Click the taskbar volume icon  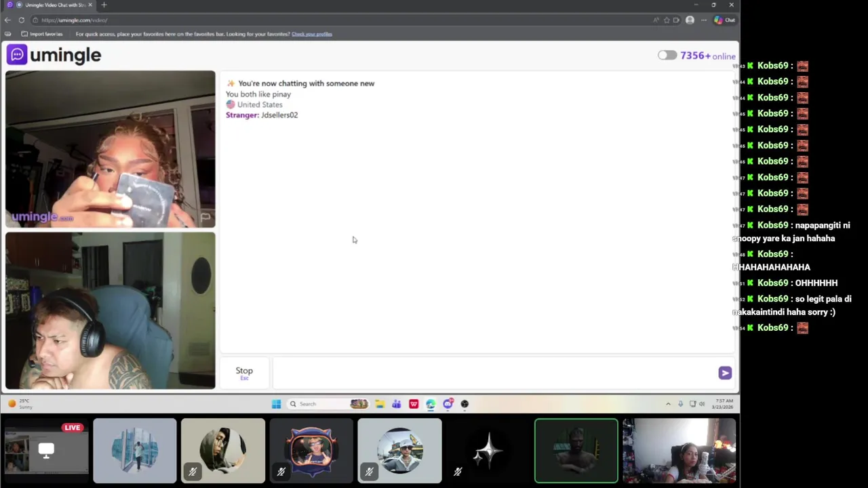(702, 404)
